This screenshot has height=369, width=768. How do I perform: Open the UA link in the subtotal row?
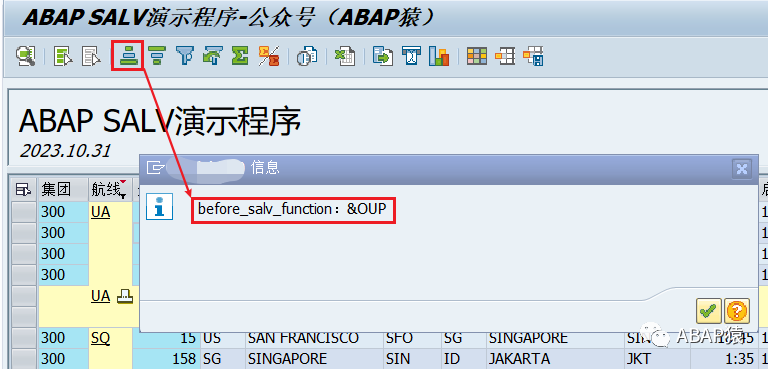(x=100, y=296)
